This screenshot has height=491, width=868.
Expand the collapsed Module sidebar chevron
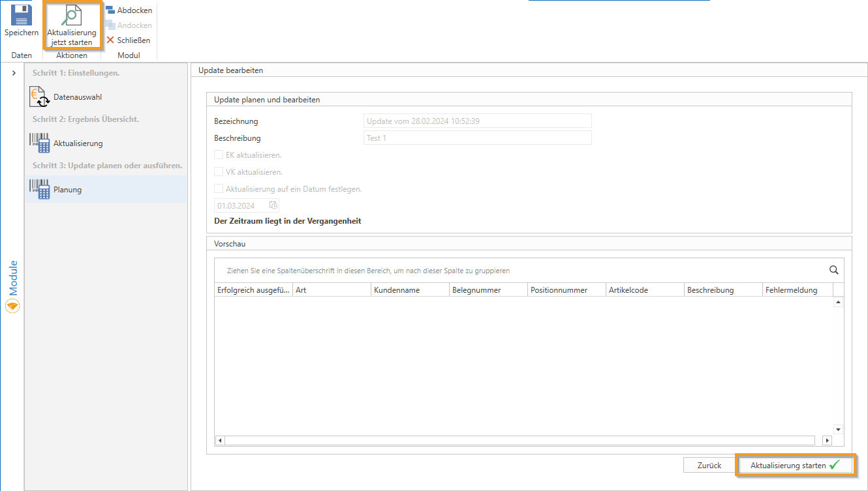(14, 73)
